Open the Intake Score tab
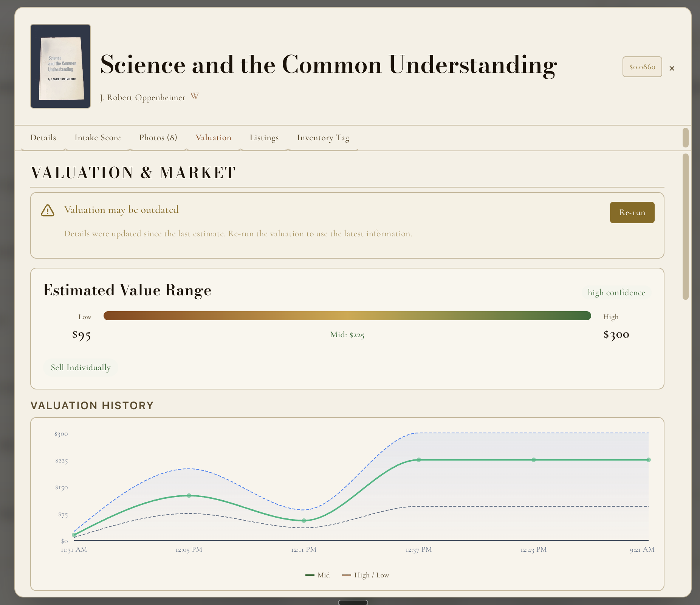700x605 pixels. (98, 138)
